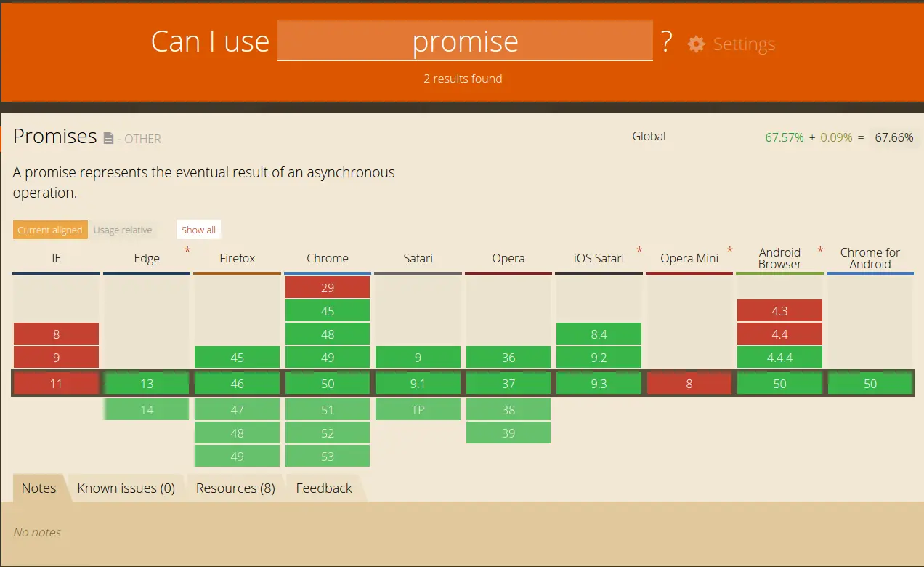Select the Chrome 53 version cell
Screen dimensions: 924x567
pos(328,457)
